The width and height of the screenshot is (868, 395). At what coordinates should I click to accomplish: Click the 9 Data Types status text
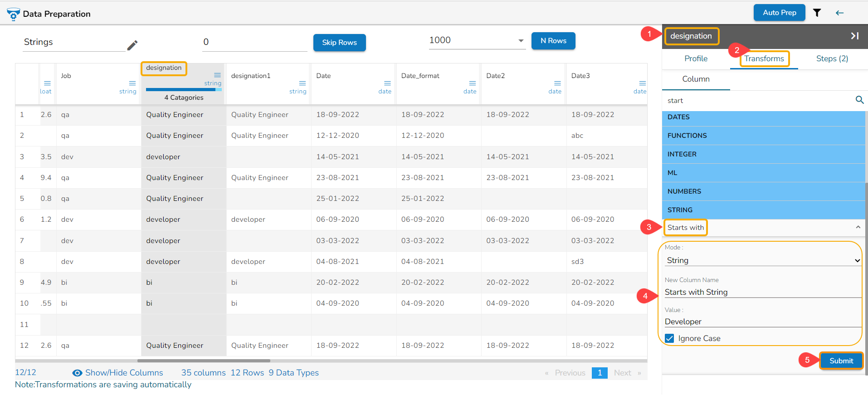point(293,373)
